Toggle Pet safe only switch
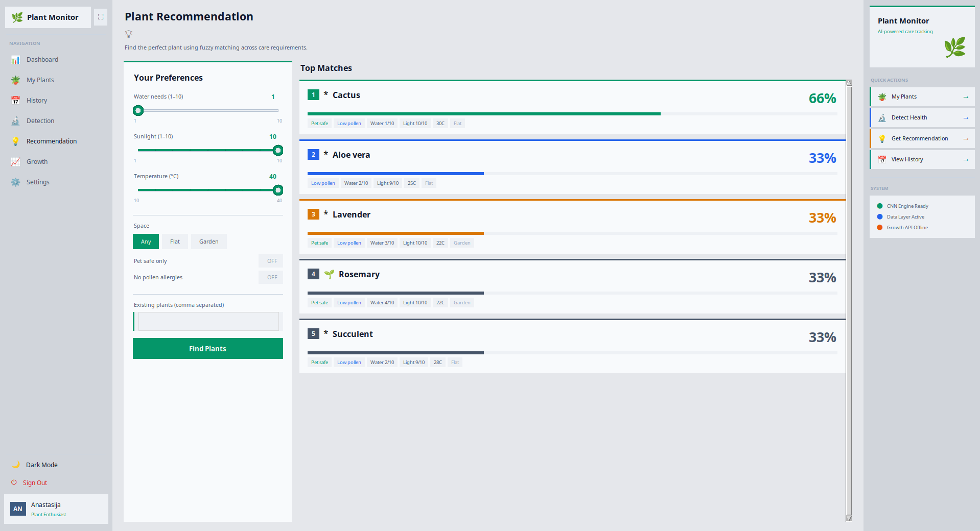 pos(271,261)
